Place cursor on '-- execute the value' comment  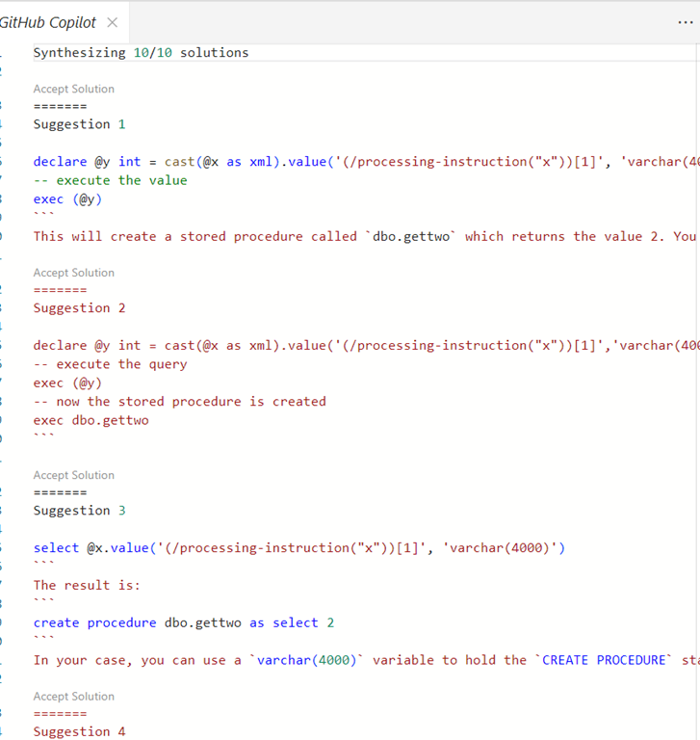pyautogui.click(x=110, y=180)
